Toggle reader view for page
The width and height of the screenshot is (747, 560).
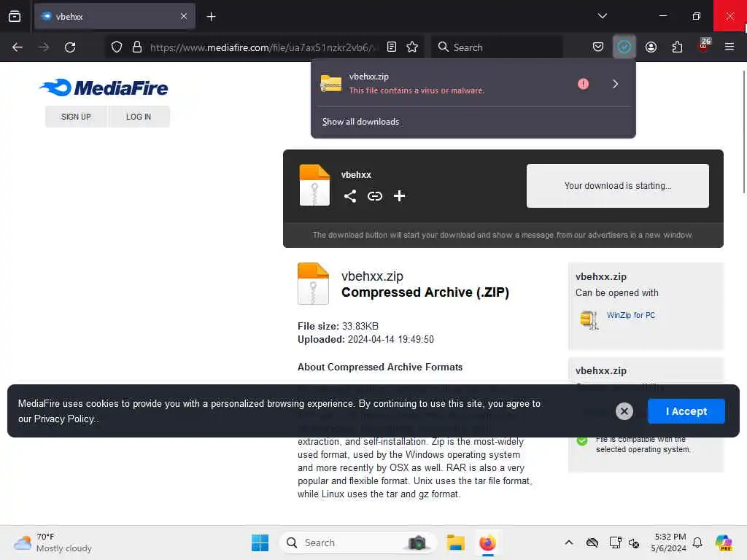[x=392, y=47]
